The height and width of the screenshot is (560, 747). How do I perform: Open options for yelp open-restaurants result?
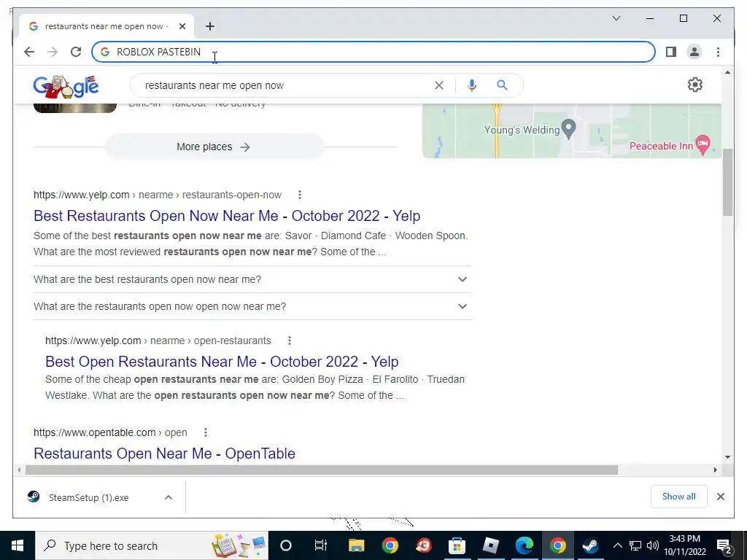289,341
